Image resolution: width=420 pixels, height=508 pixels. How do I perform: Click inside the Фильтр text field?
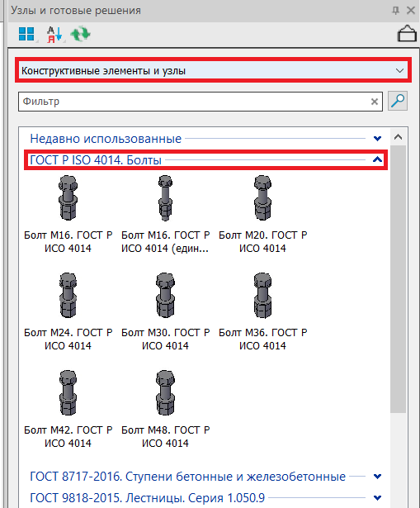point(194,102)
